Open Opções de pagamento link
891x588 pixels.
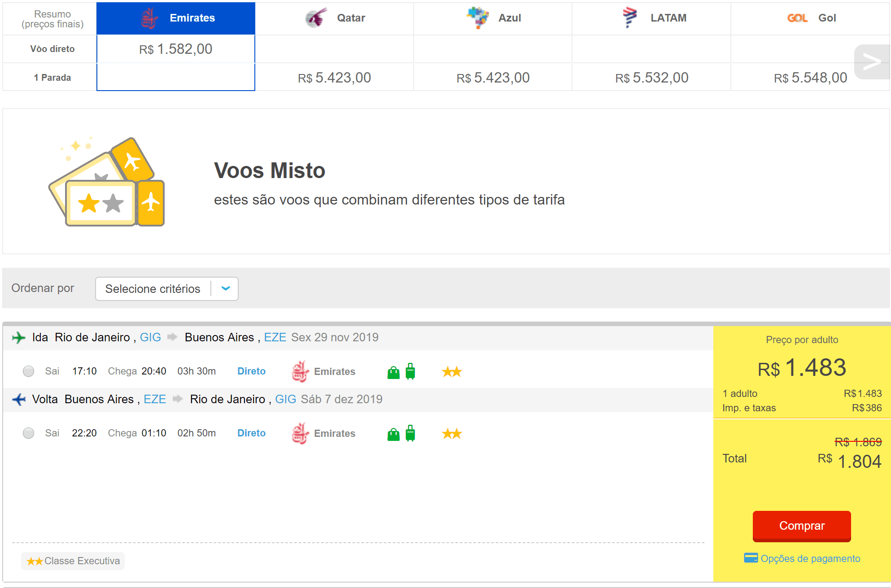(x=810, y=558)
